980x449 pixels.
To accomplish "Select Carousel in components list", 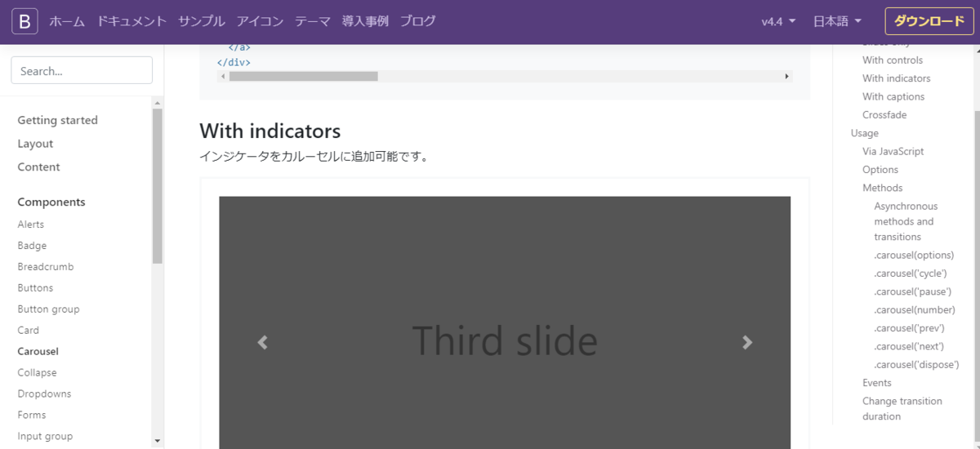I will point(38,352).
